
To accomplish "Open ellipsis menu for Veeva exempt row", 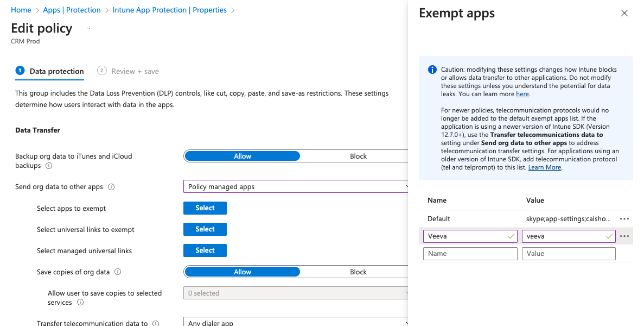I will pos(624,236).
